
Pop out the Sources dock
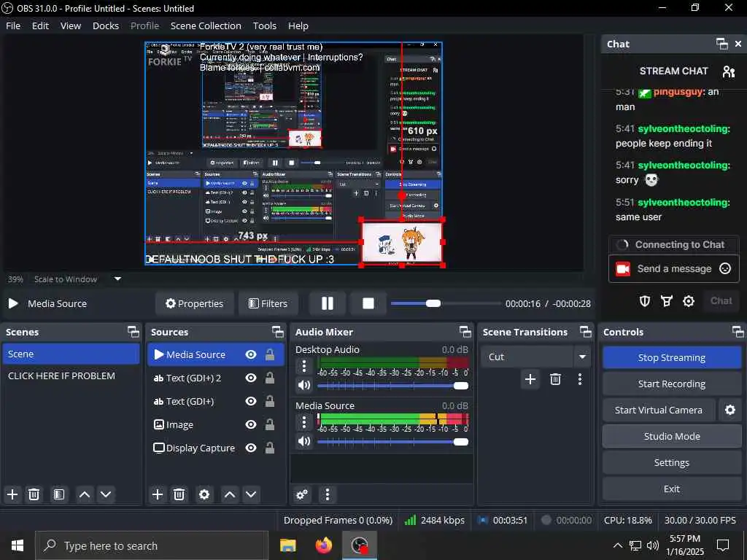(x=278, y=332)
